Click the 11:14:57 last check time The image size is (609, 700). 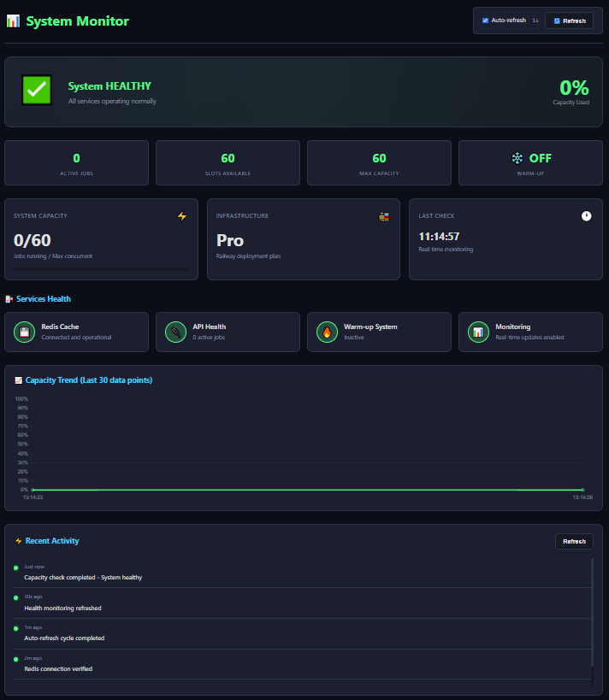click(439, 237)
